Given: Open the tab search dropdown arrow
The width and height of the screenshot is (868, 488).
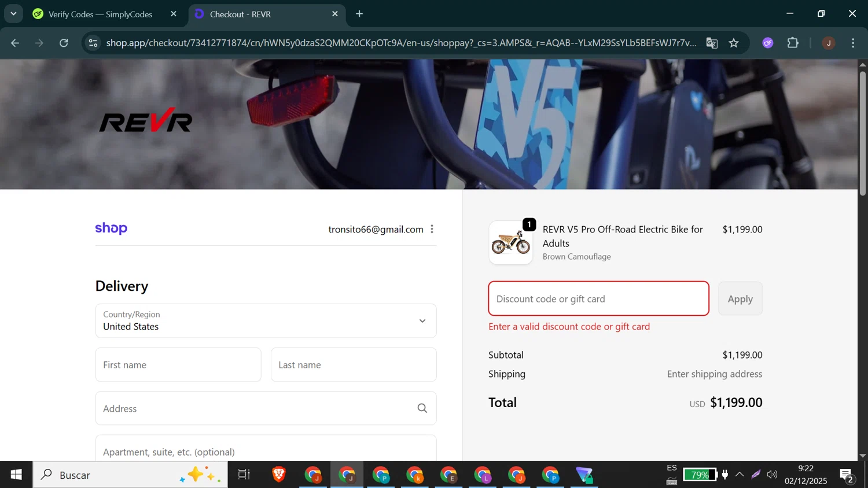Looking at the screenshot, I should point(13,14).
